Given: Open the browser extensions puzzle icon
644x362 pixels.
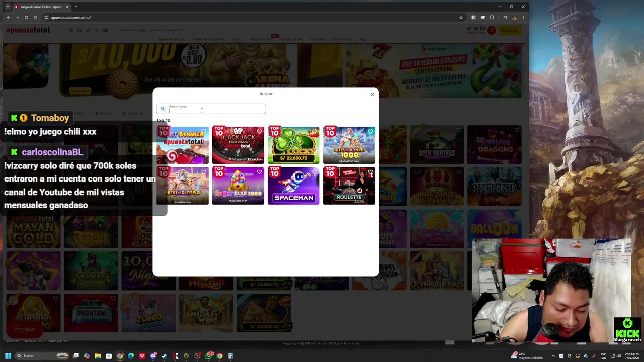Looking at the screenshot, I should coord(492,17).
